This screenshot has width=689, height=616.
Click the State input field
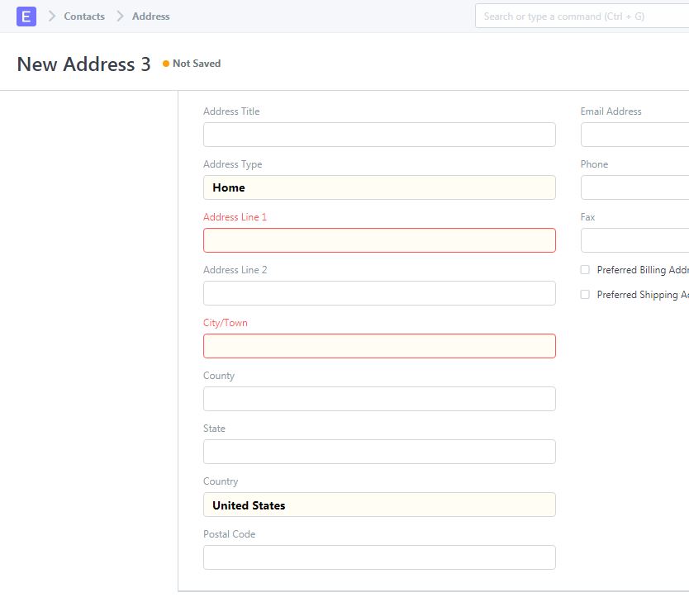click(379, 452)
